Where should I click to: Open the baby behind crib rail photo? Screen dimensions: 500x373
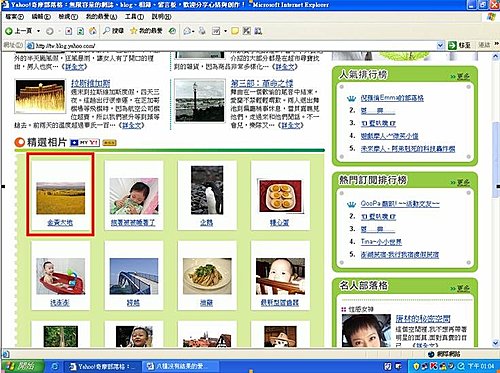[280, 276]
